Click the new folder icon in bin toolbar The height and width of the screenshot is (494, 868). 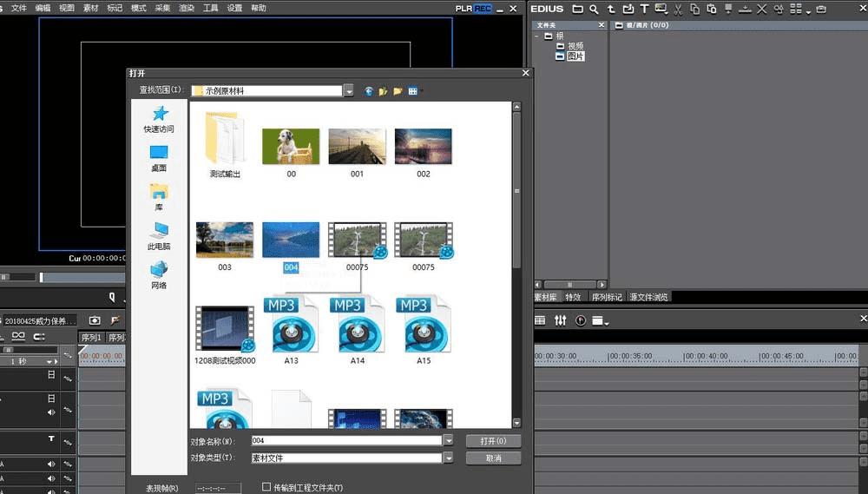[577, 9]
